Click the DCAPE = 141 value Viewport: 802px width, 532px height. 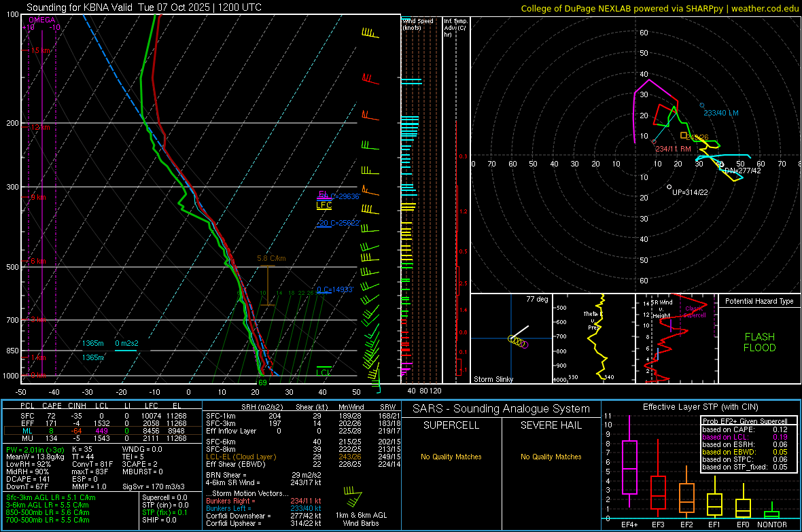(x=28, y=479)
